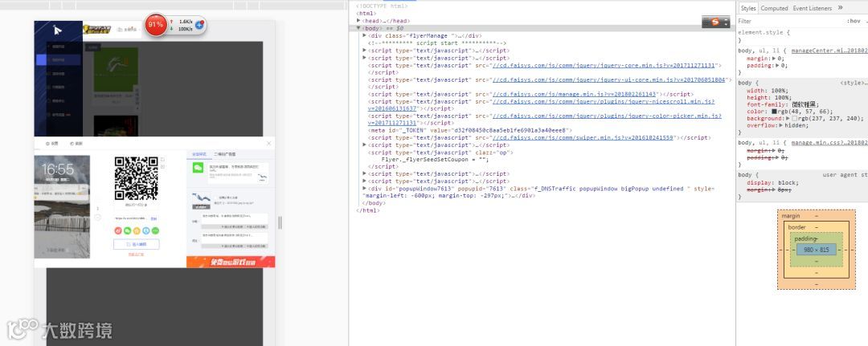Open the jquery-core.min.js source link
Image resolution: width=868 pixels, height=346 pixels.
[604, 65]
